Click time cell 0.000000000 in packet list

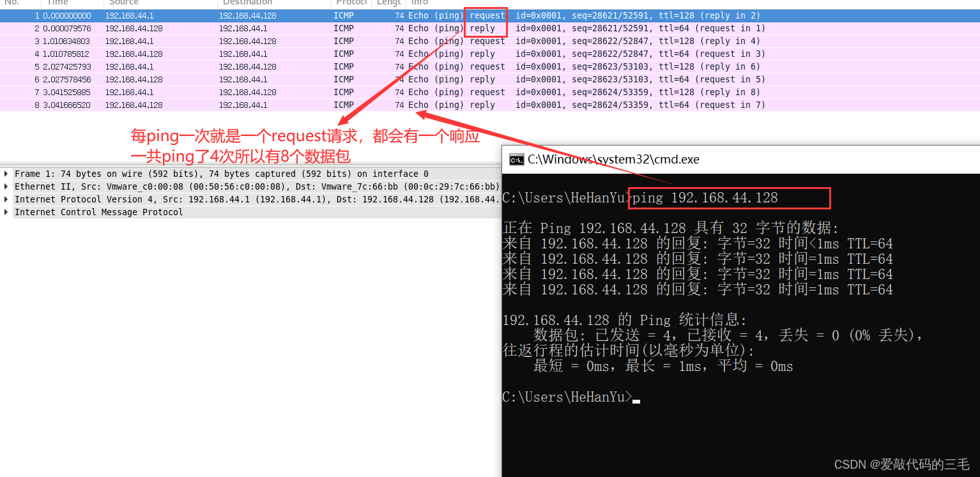pyautogui.click(x=67, y=15)
